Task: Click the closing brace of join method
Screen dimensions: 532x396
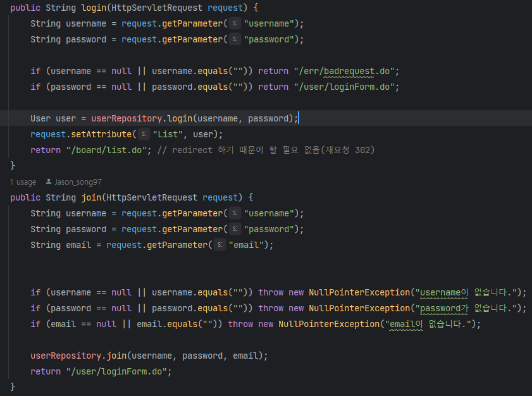Action: 13,387
